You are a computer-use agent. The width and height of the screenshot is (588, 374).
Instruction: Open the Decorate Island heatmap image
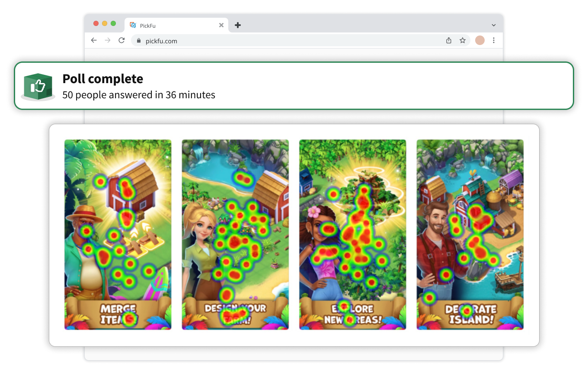(x=470, y=235)
